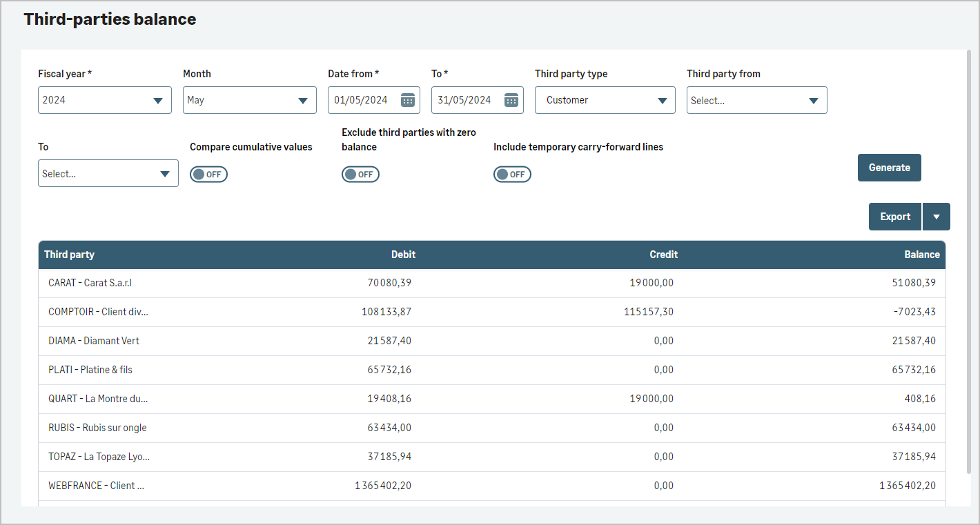This screenshot has width=980, height=525.
Task: Select the COMPTOIR - Client div... row
Action: coord(492,312)
